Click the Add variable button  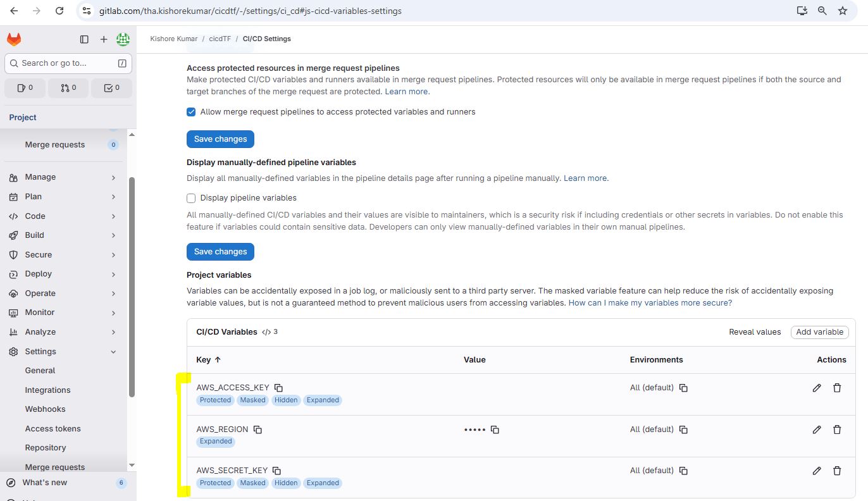click(819, 332)
